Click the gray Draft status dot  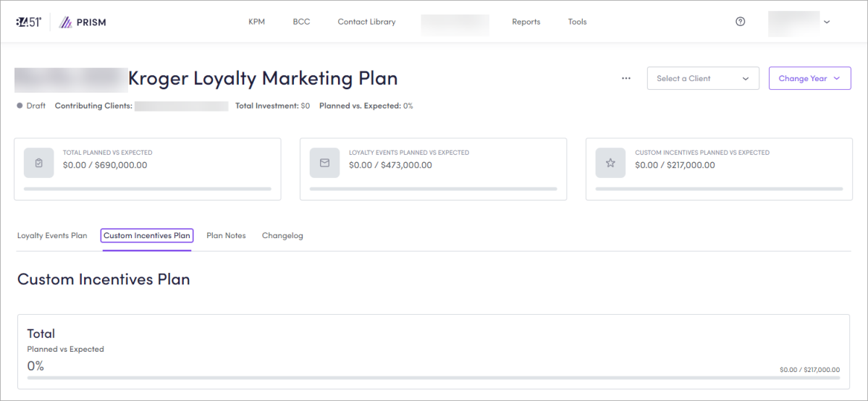coord(20,106)
